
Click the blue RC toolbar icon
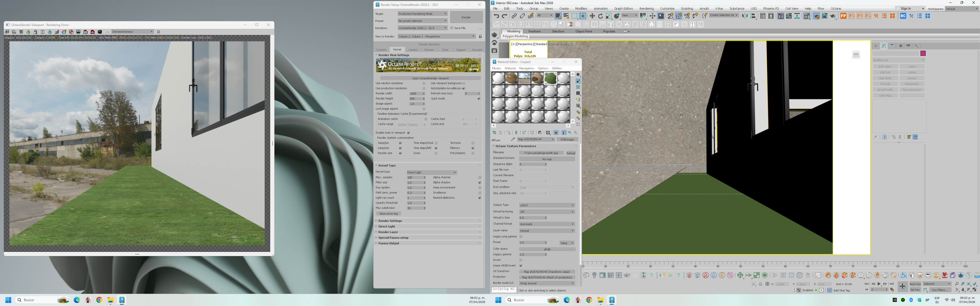click(x=903, y=16)
